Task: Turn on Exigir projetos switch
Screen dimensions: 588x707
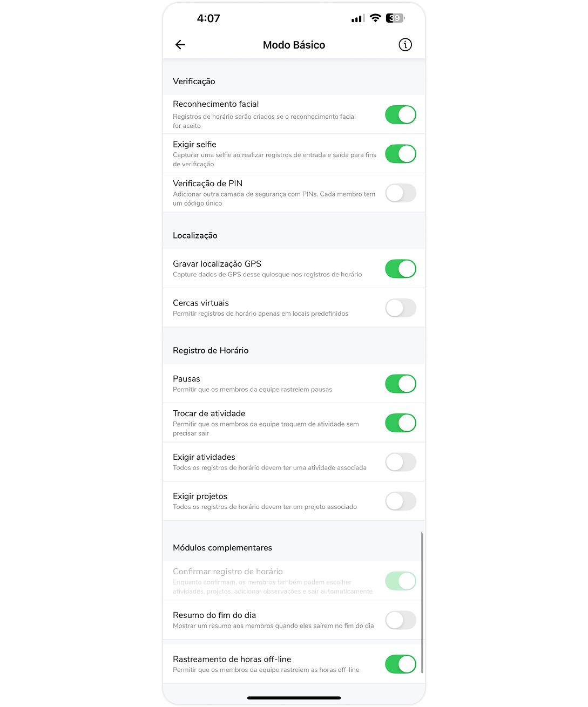Action: pyautogui.click(x=400, y=501)
